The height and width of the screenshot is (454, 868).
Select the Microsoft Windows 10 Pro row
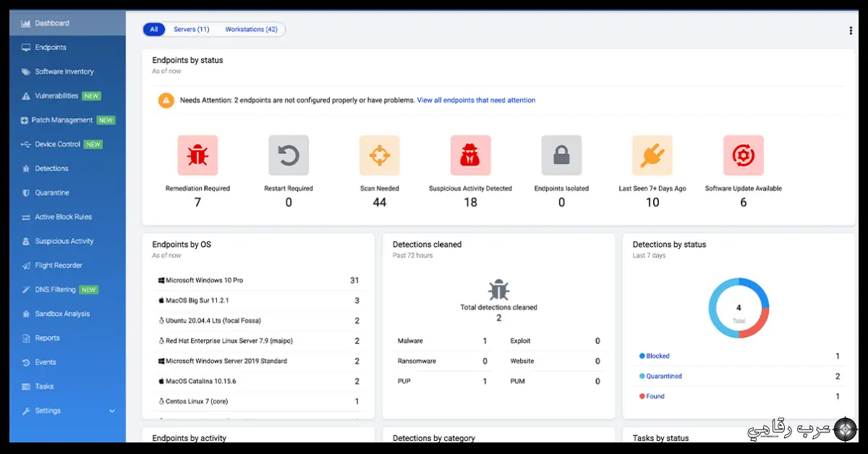point(259,280)
